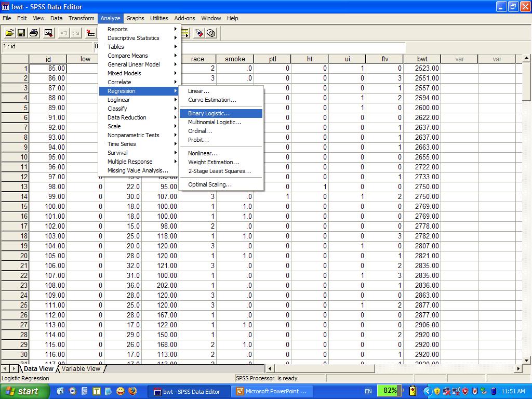Click horizontal scrollbar right arrow
532x399 pixels.
click(x=518, y=368)
